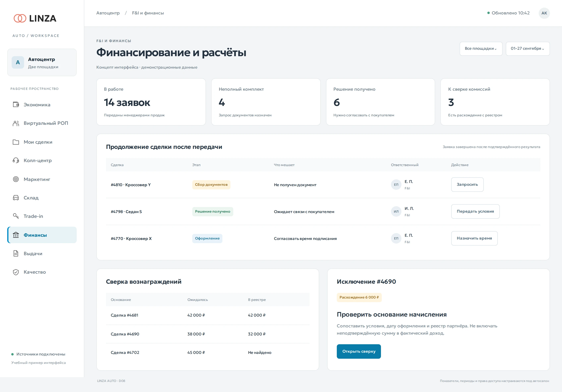Navigate to Мои сделки
Screen dimensions: 562x392
(42, 142)
